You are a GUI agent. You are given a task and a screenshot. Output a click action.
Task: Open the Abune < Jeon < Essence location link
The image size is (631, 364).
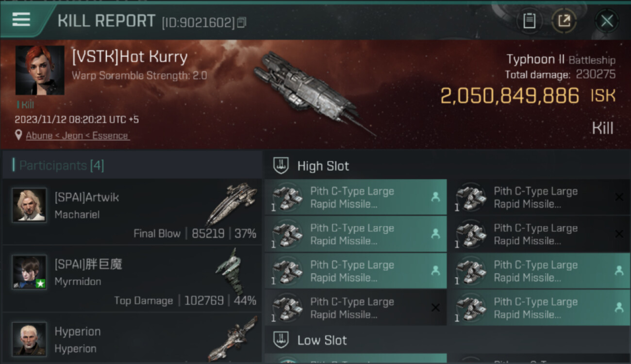(77, 136)
